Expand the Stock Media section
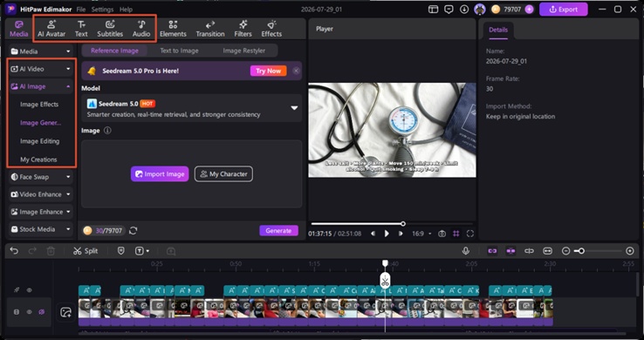The width and height of the screenshot is (644, 340). coord(41,229)
